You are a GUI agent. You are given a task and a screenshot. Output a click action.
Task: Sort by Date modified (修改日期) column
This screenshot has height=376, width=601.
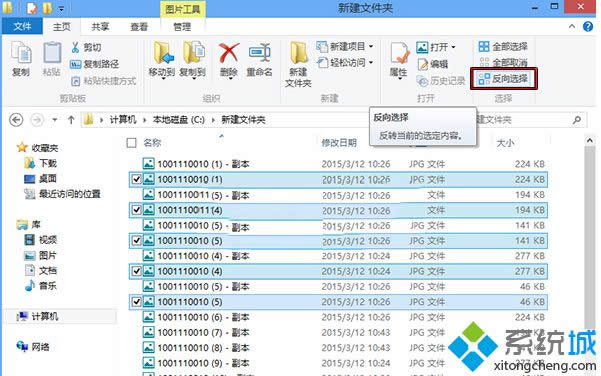coord(339,143)
